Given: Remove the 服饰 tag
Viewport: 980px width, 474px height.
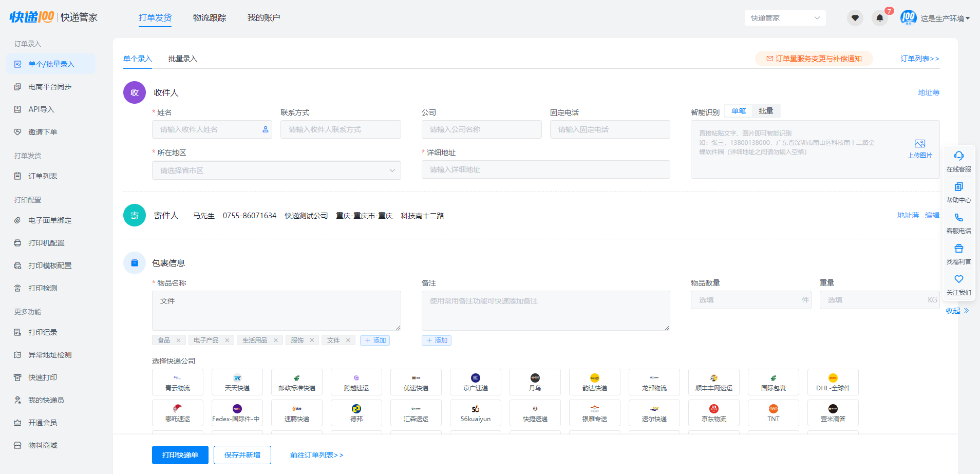Looking at the screenshot, I should click(312, 340).
